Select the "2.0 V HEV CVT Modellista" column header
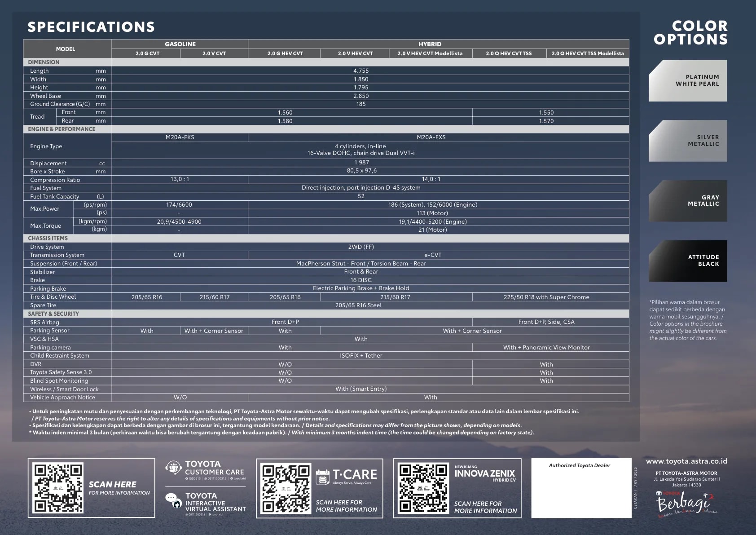 (430, 53)
